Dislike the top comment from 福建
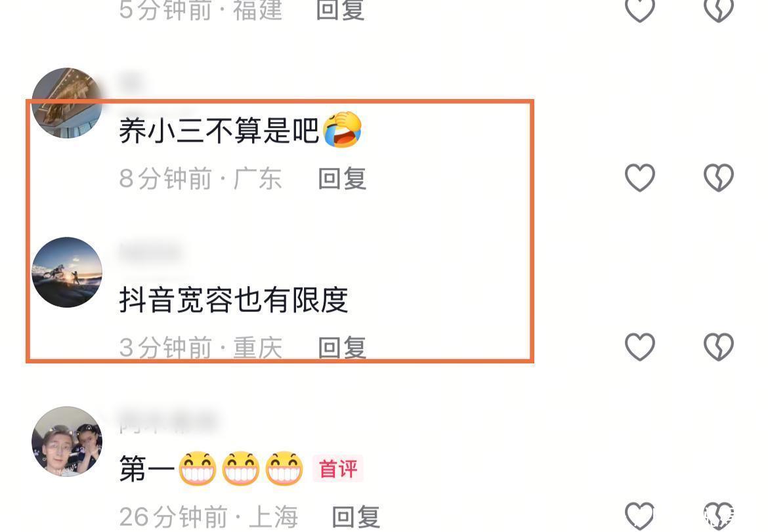The height and width of the screenshot is (532, 768). (x=719, y=10)
